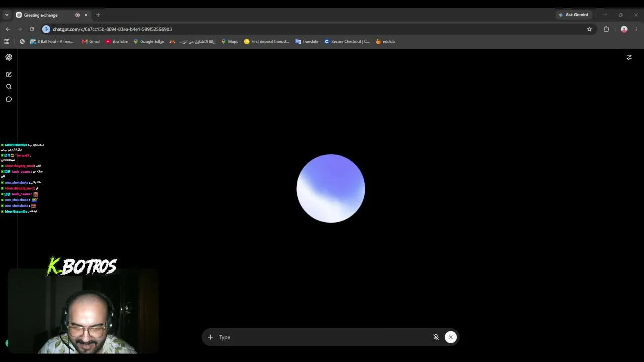Open the edclub bookmark
Image resolution: width=644 pixels, height=362 pixels.
coord(385,42)
